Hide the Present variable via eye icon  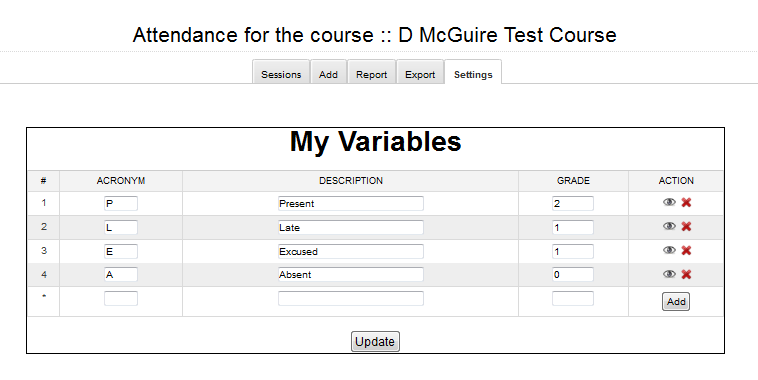pos(669,202)
